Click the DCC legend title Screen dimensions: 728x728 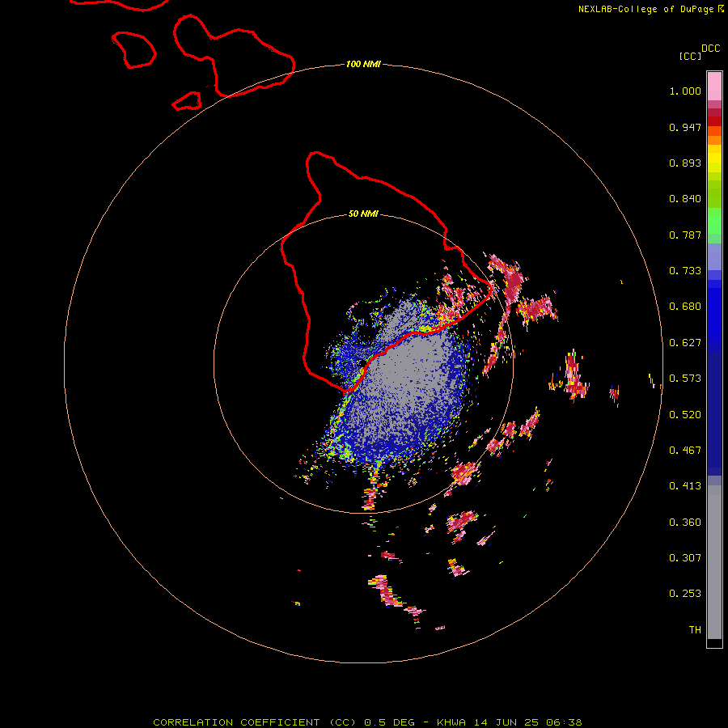[x=710, y=49]
